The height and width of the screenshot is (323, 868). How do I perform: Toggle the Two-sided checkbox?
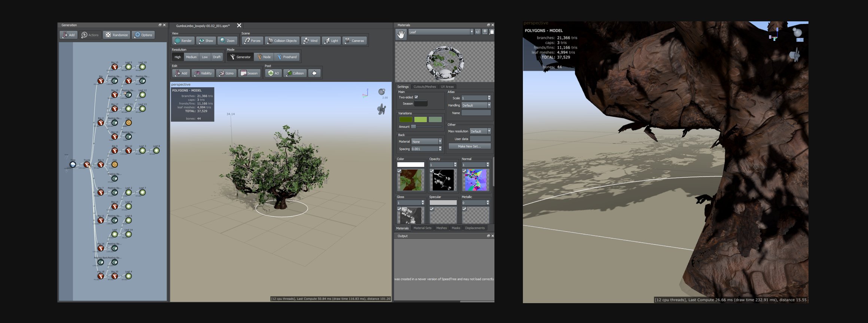pos(416,97)
